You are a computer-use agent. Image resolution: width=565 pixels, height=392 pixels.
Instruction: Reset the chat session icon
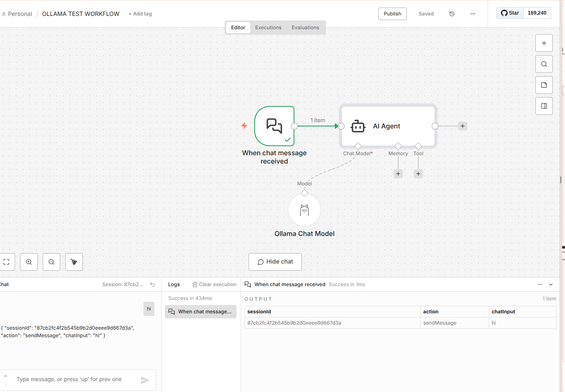click(x=152, y=284)
